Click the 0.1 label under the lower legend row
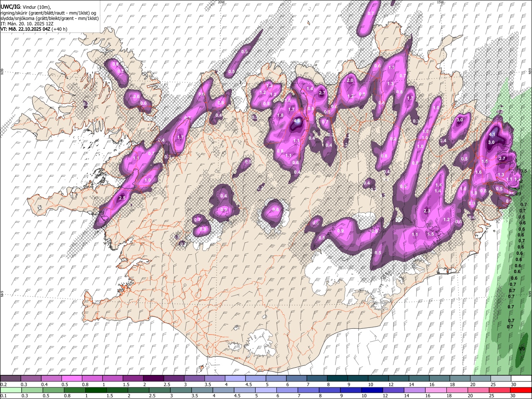 pos(4,396)
